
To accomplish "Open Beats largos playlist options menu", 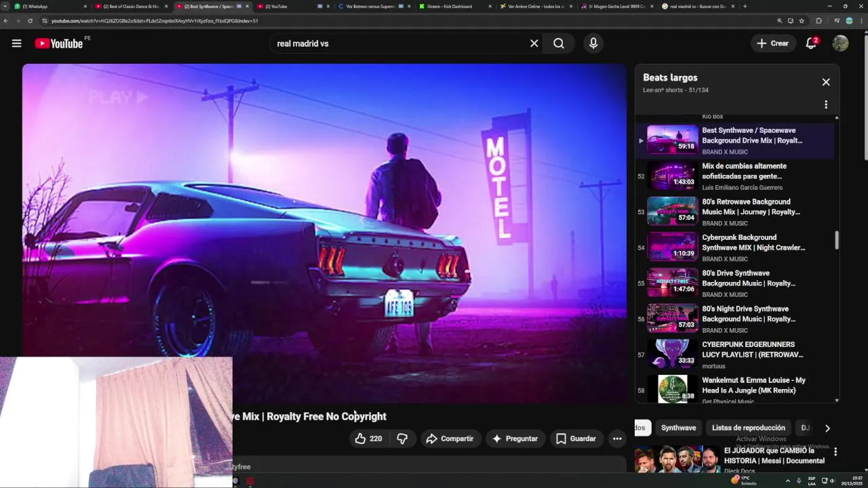I will [826, 104].
